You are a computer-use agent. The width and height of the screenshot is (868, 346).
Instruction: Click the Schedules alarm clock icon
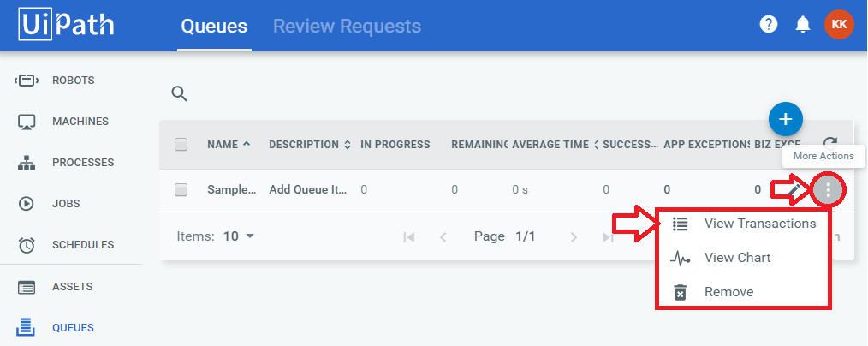coord(27,245)
